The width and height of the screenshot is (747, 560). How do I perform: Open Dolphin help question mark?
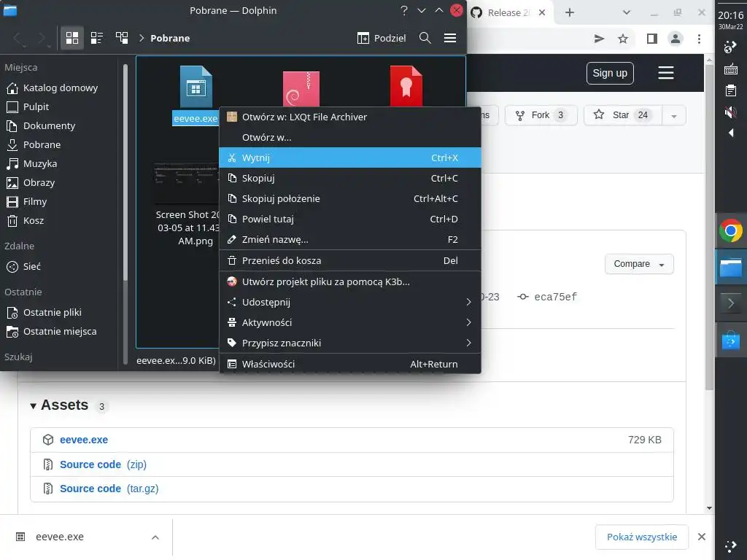coord(404,10)
